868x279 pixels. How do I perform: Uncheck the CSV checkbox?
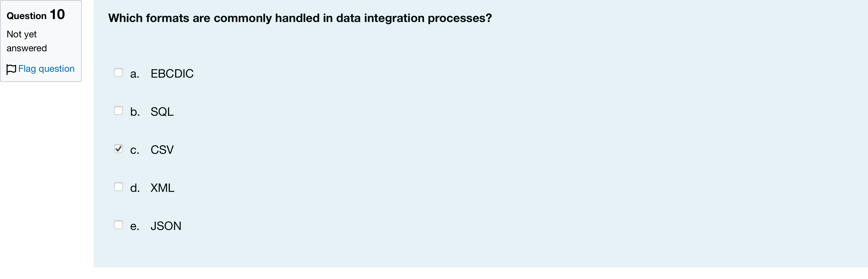pos(118,149)
